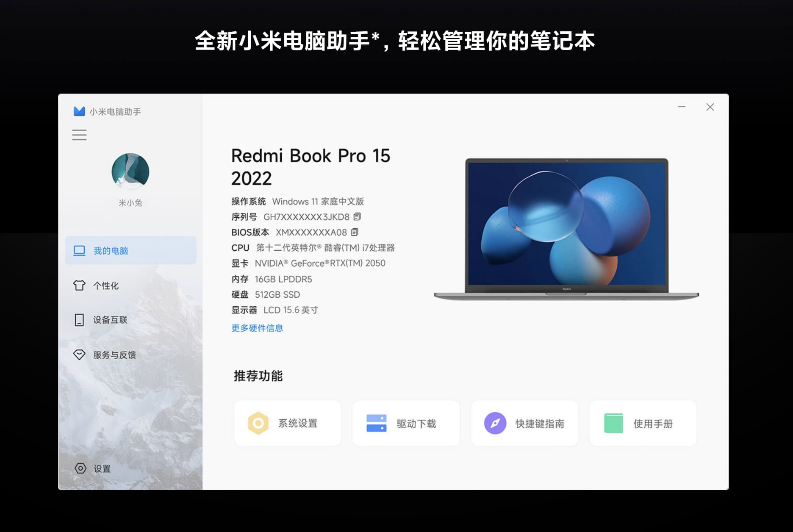The height and width of the screenshot is (532, 793).
Task: Click the blue server 驱动下载 icon
Action: [x=377, y=423]
